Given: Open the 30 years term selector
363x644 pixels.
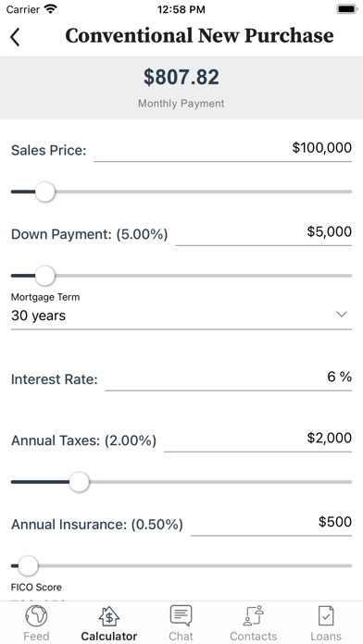Looking at the screenshot, I should click(181, 316).
